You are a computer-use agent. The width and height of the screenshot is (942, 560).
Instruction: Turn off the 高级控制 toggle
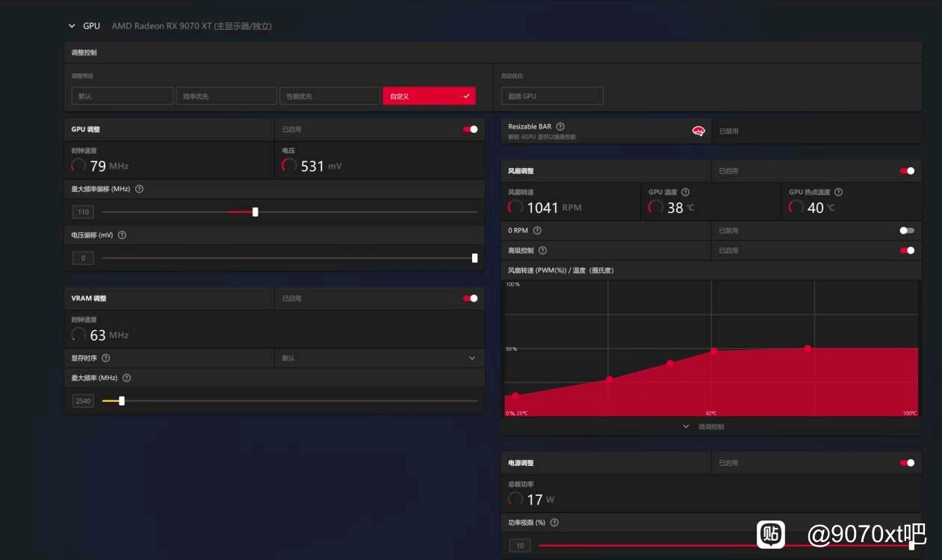(907, 250)
